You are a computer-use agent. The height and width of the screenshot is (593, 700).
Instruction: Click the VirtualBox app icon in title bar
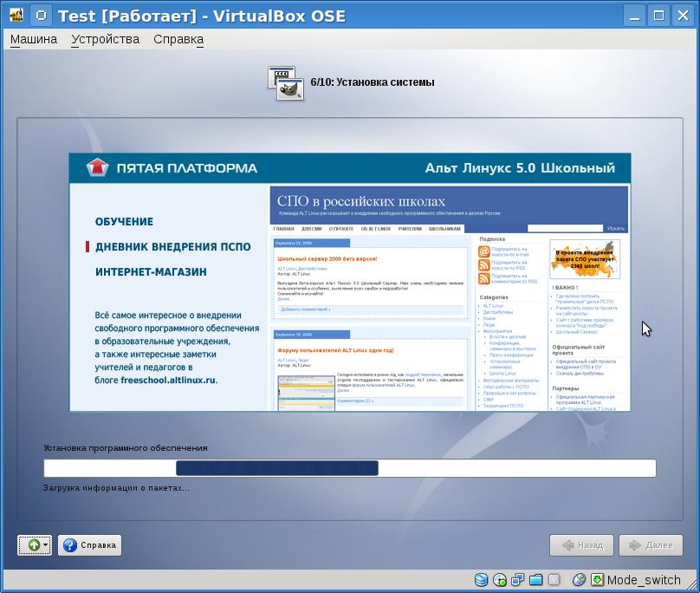(x=16, y=16)
